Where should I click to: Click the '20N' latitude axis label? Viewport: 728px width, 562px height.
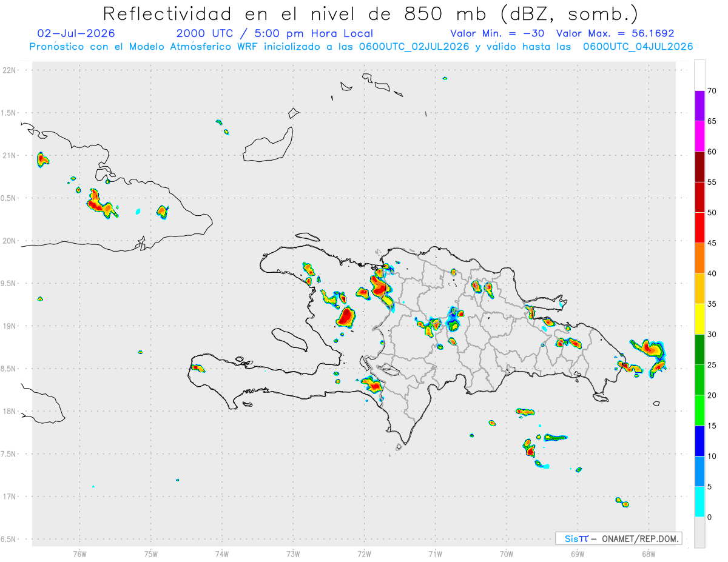(10, 241)
